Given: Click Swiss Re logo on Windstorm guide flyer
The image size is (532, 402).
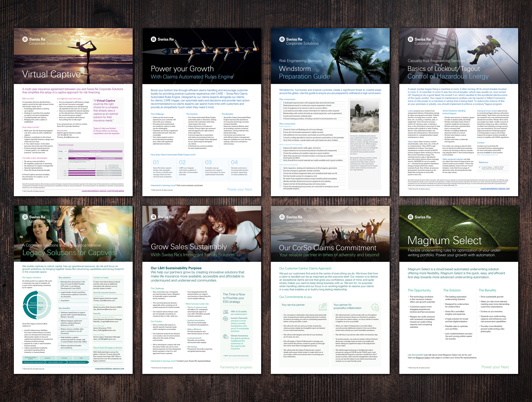Looking at the screenshot, I should (x=299, y=41).
